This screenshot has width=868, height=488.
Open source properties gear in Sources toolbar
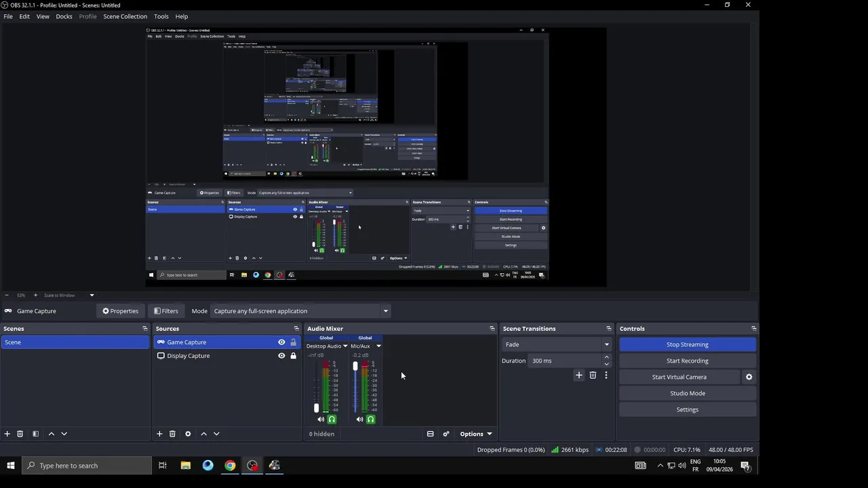pyautogui.click(x=188, y=434)
